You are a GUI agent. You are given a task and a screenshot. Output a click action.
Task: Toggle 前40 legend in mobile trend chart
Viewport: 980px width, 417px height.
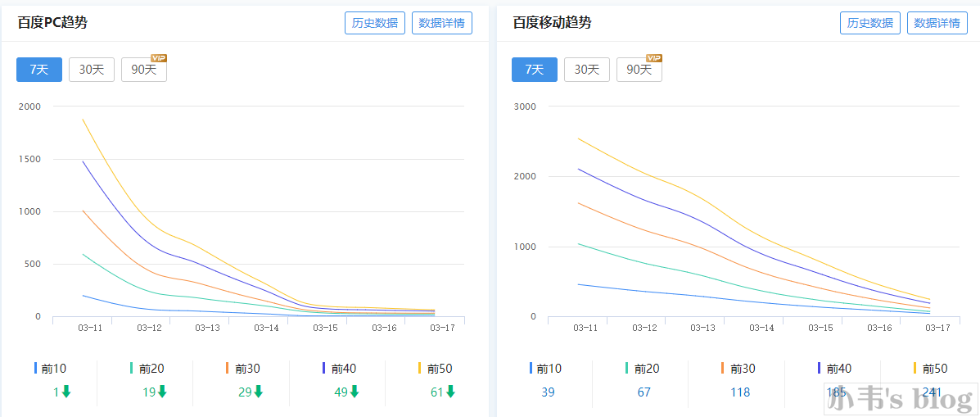[835, 369]
